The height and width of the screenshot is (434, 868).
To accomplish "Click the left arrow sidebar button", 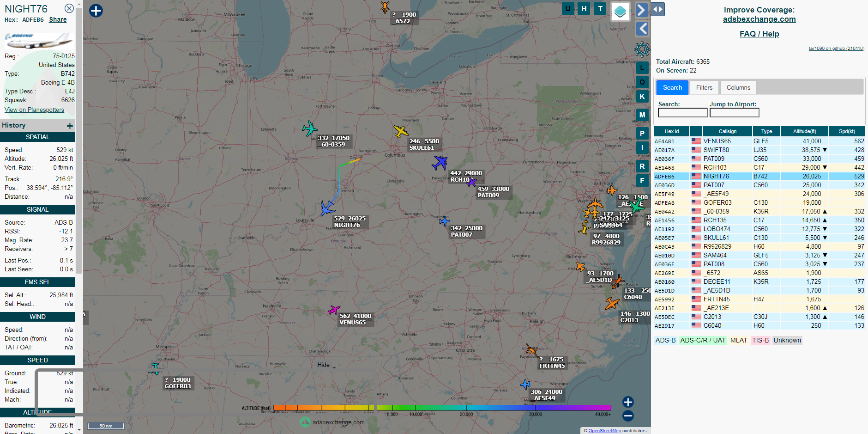I will point(642,29).
